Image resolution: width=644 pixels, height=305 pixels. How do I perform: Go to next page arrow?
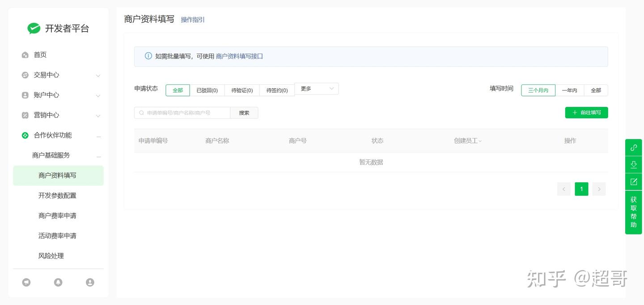coord(599,189)
